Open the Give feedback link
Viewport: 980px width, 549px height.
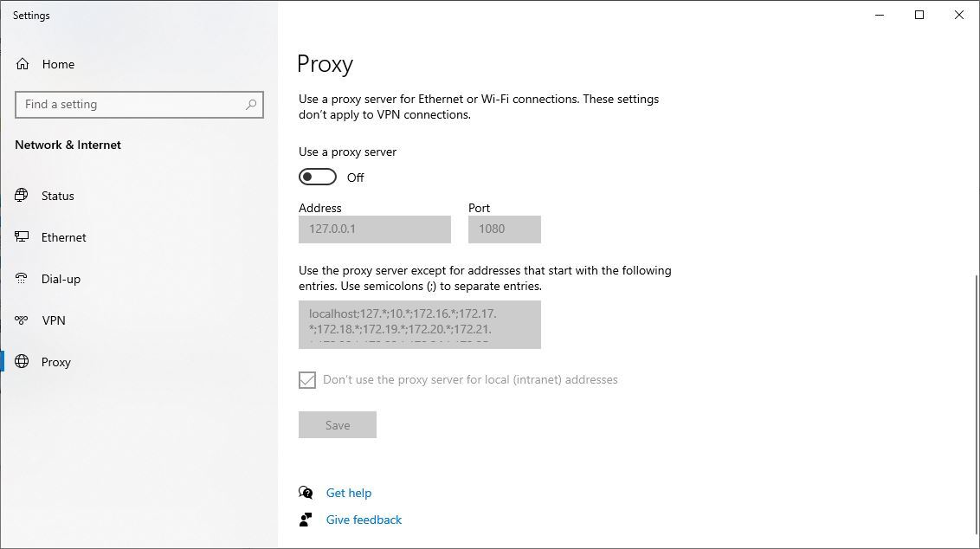[x=364, y=520]
